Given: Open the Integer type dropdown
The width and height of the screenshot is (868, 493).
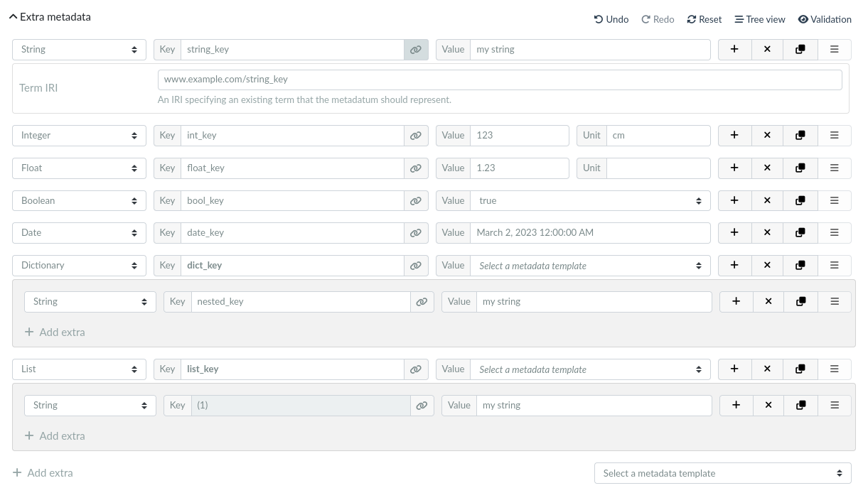Looking at the screenshot, I should [x=79, y=135].
